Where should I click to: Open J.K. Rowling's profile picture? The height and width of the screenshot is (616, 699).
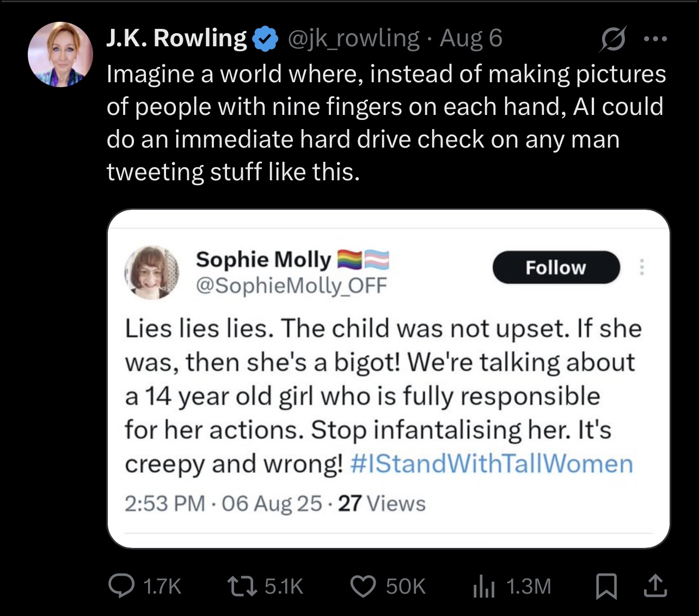(60, 54)
